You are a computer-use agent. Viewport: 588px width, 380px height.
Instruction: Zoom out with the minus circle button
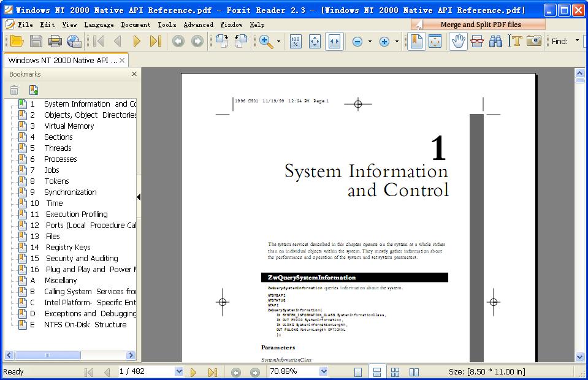pyautogui.click(x=357, y=42)
